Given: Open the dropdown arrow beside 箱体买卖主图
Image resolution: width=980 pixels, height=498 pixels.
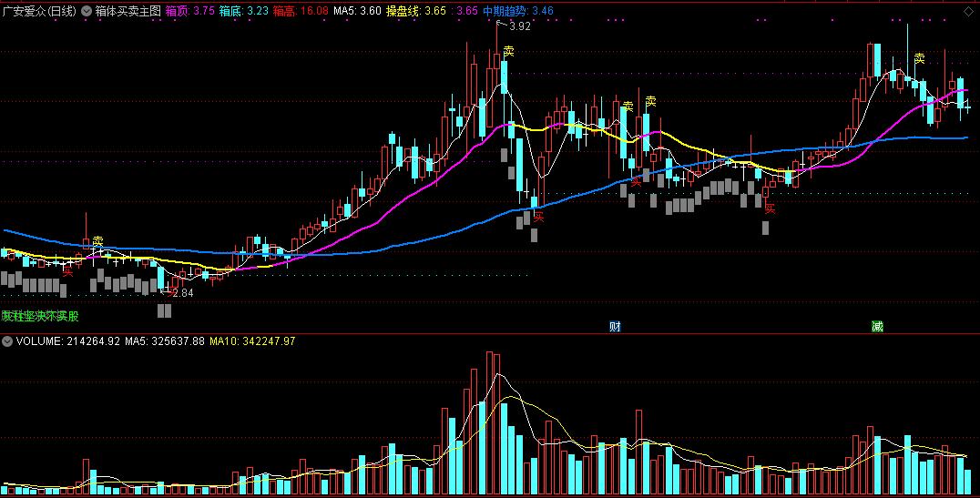Looking at the screenshot, I should click(87, 11).
